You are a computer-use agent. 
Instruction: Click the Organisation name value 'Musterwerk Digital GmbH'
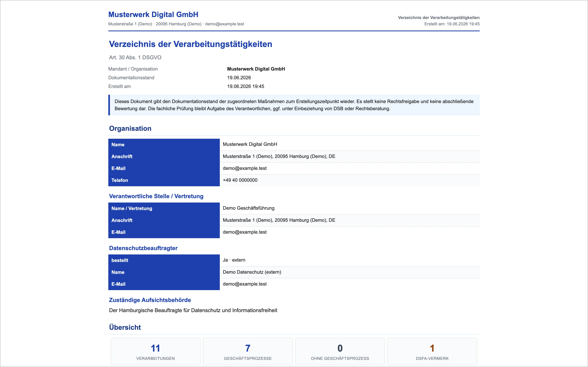pyautogui.click(x=250, y=144)
